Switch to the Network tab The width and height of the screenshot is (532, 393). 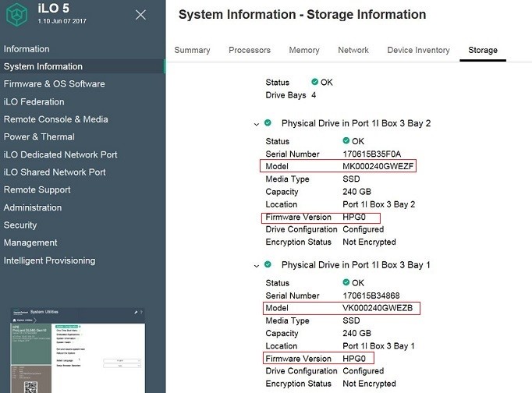353,50
